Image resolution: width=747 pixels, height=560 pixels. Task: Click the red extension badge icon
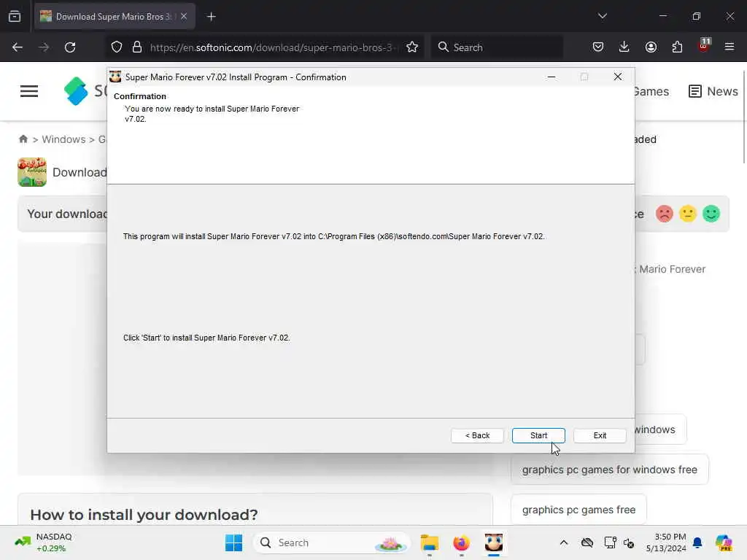pyautogui.click(x=704, y=46)
